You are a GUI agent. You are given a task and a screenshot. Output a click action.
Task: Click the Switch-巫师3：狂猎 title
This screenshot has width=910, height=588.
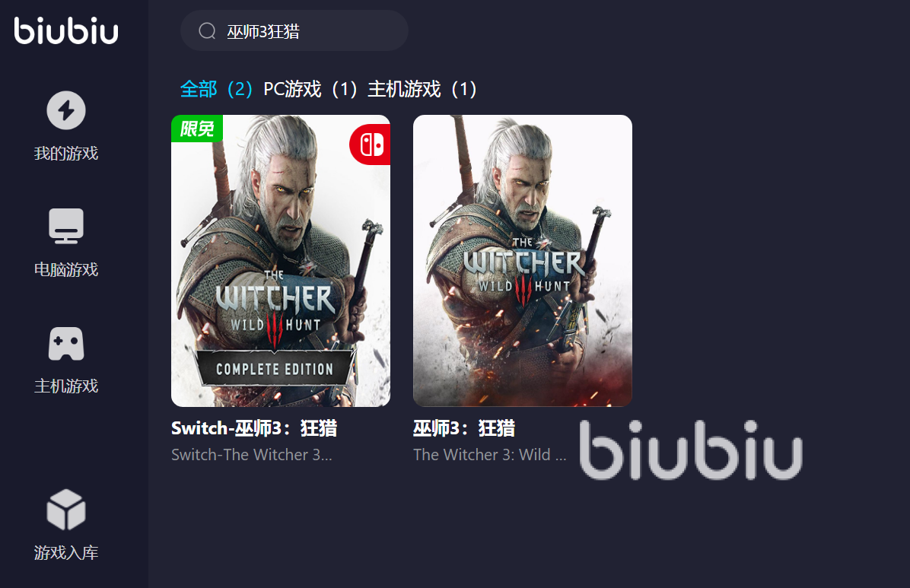[x=254, y=428]
